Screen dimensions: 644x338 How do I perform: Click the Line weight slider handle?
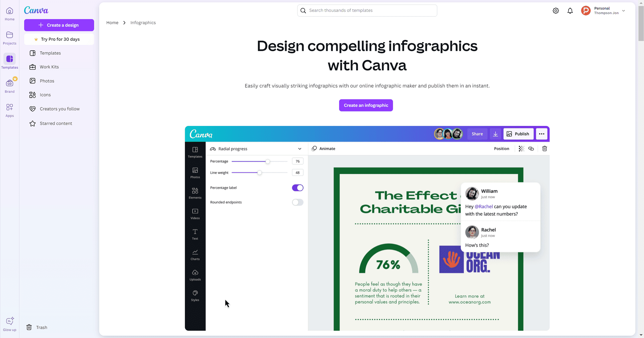260,173
